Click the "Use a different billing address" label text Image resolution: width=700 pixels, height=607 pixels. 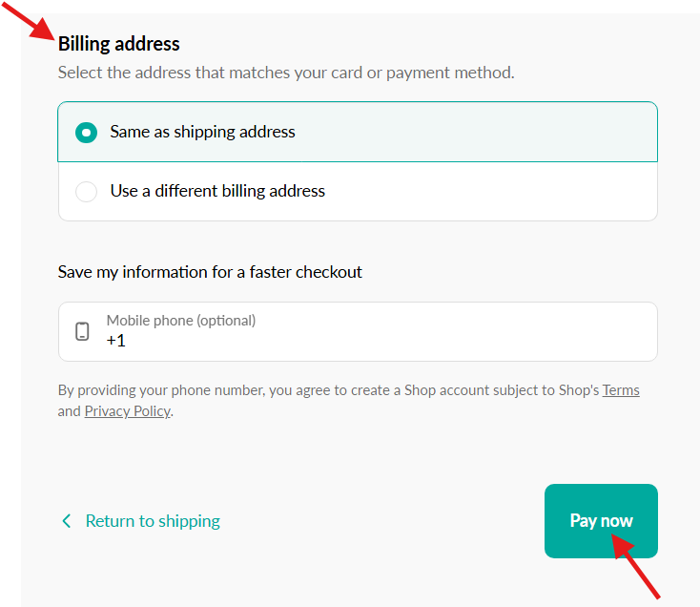pos(217,191)
